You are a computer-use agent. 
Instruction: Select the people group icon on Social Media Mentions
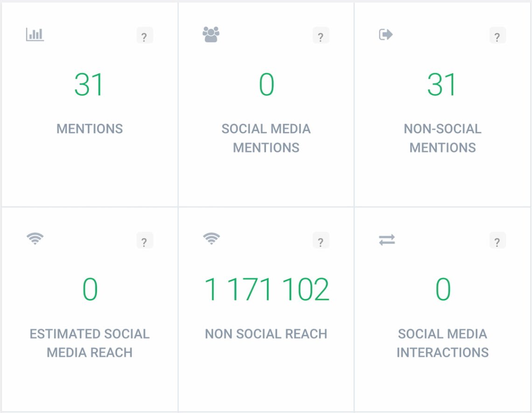[211, 33]
